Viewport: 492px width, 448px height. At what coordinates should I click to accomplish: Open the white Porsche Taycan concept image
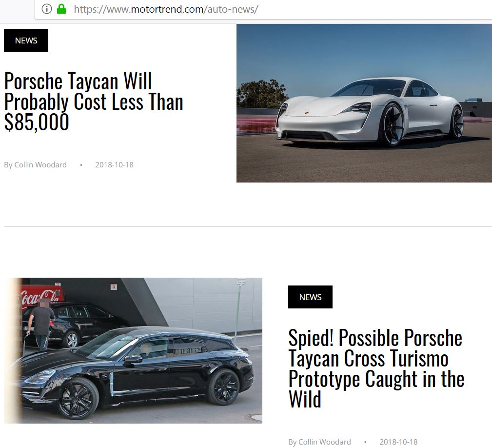coord(364,103)
